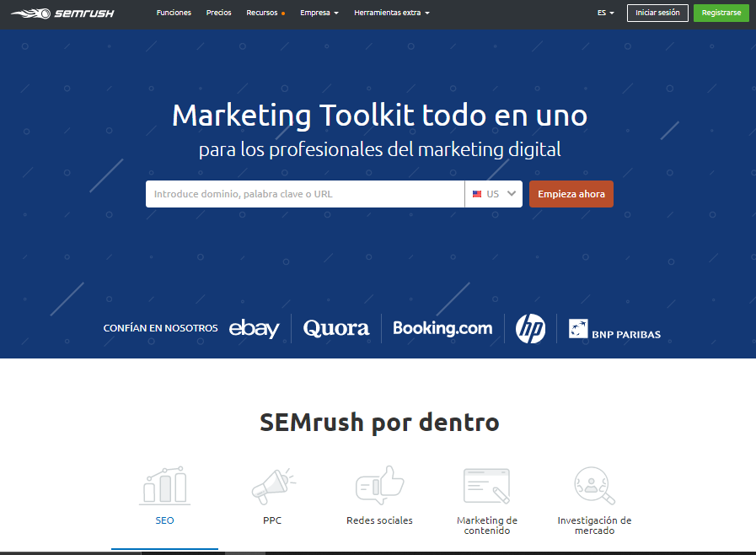The width and height of the screenshot is (756, 555).
Task: Click the eBay logo
Action: pyautogui.click(x=254, y=329)
